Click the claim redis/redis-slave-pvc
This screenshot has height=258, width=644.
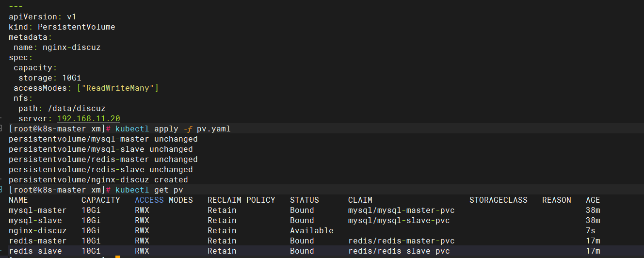pyautogui.click(x=399, y=251)
